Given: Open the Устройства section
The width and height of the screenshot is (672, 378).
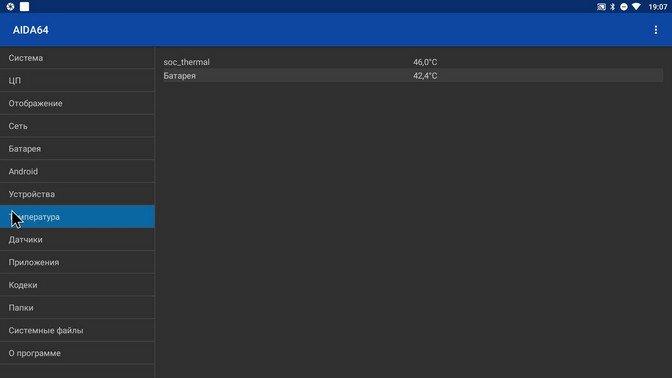Looking at the screenshot, I should (77, 194).
